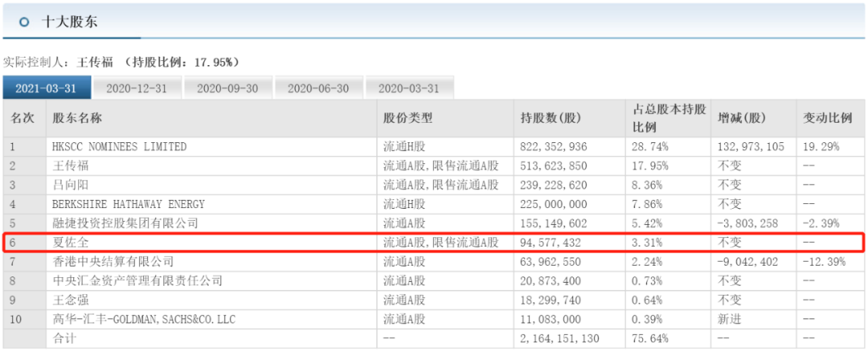Click the 占总股本持股比例 column header
Viewport: 868px width, 351px height.
(669, 118)
